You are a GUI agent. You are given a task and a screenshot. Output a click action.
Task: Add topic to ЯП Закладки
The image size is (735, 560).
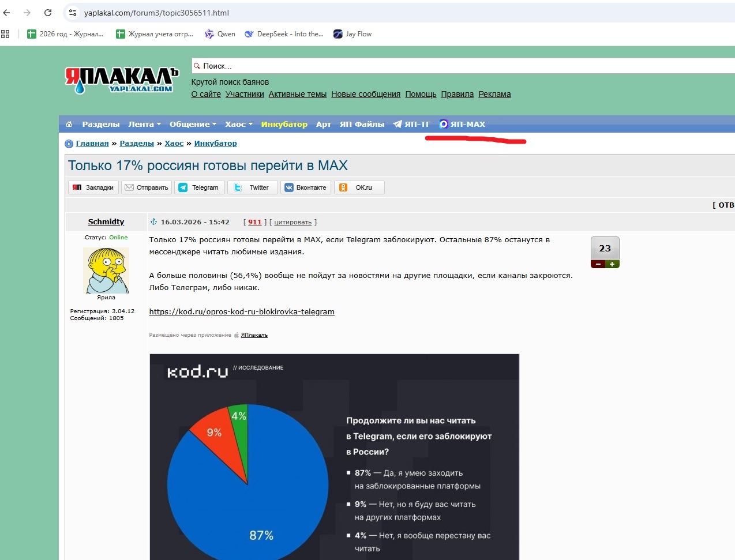coord(93,187)
